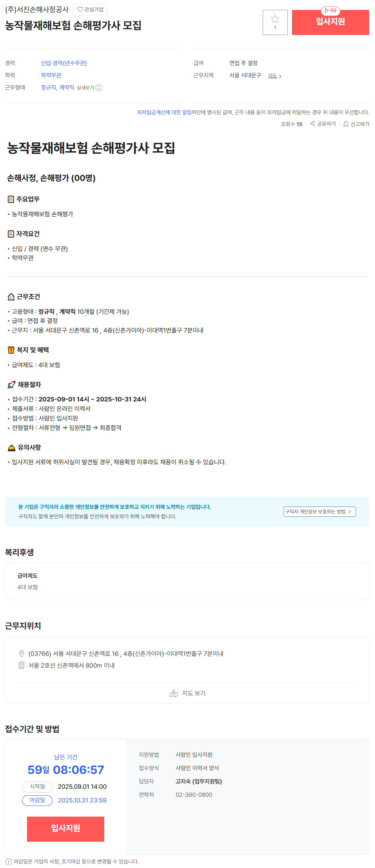Open 최저임금계산에 대한 알림 link
This screenshot has height=868, width=375.
(164, 112)
